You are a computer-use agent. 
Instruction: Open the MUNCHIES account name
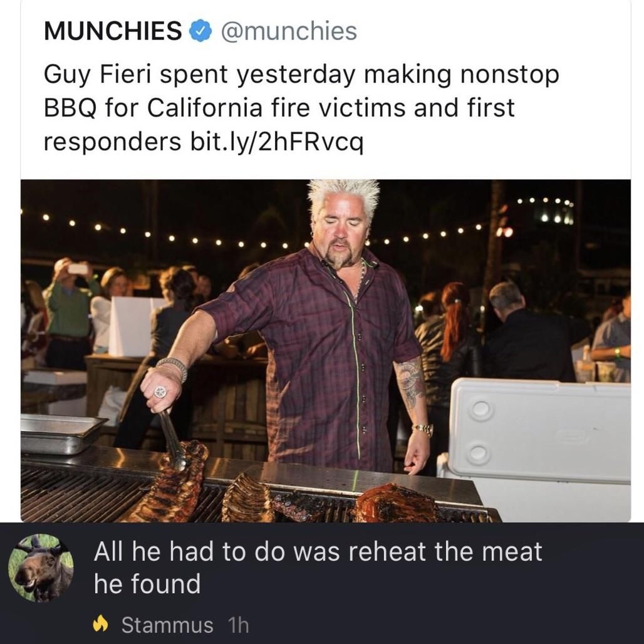113,31
